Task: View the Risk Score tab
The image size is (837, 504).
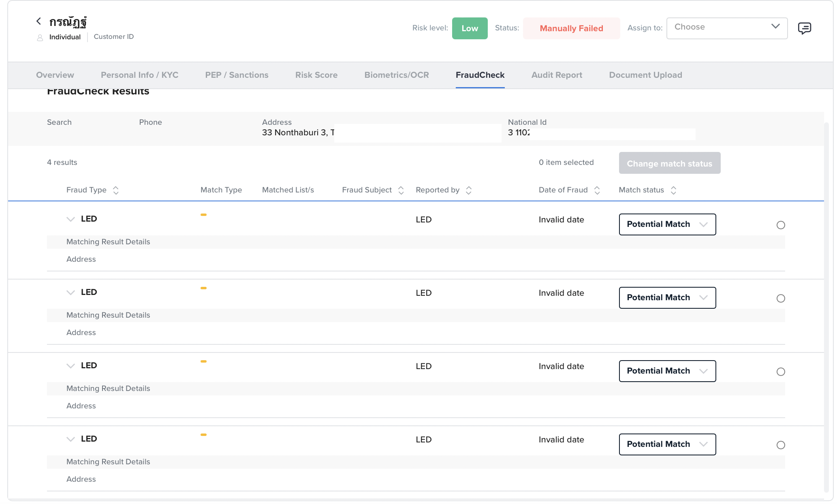Action: pos(316,75)
